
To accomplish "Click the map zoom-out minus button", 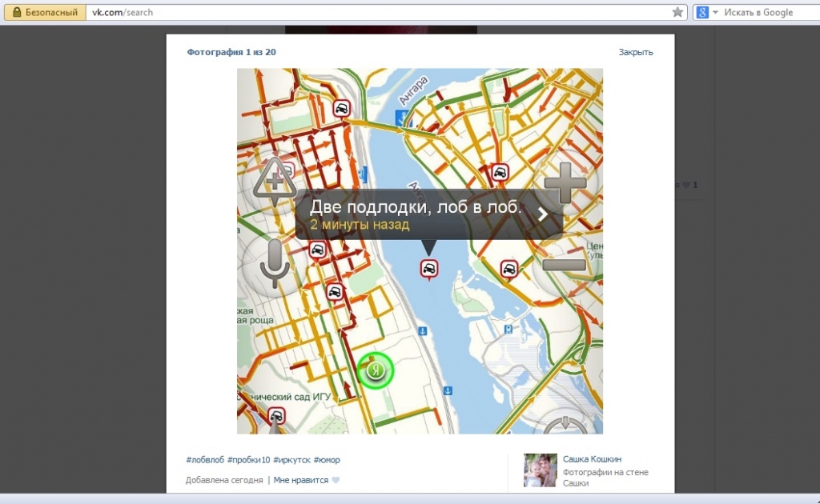I will 565,265.
